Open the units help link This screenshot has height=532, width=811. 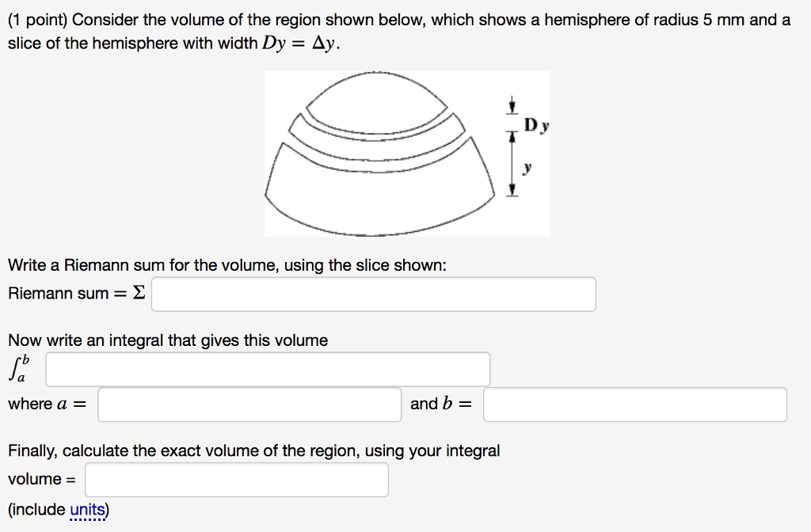point(86,510)
